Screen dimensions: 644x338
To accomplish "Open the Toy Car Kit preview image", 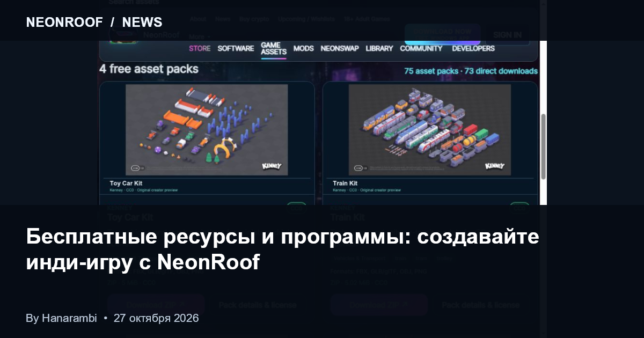I will [207, 129].
